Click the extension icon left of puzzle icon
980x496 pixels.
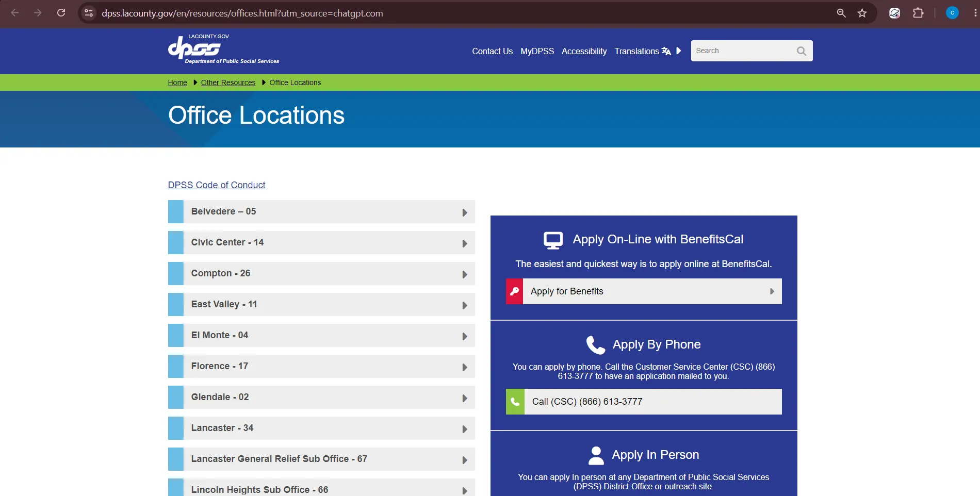click(x=894, y=13)
